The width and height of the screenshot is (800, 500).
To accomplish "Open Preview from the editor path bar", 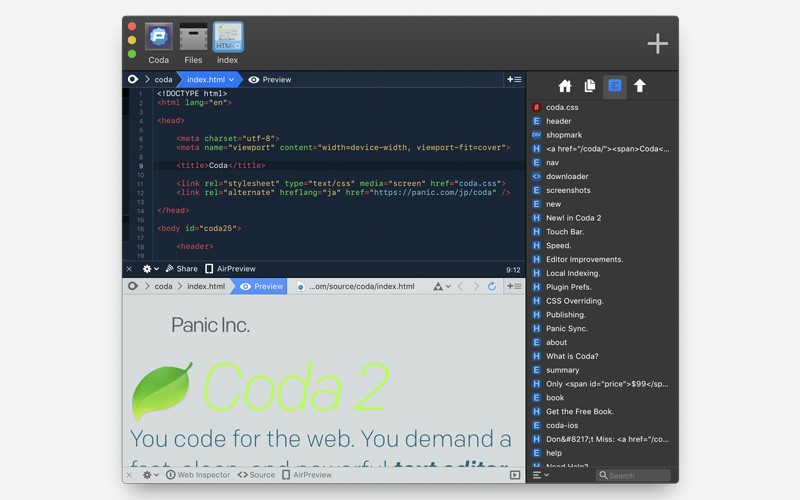I will point(270,80).
